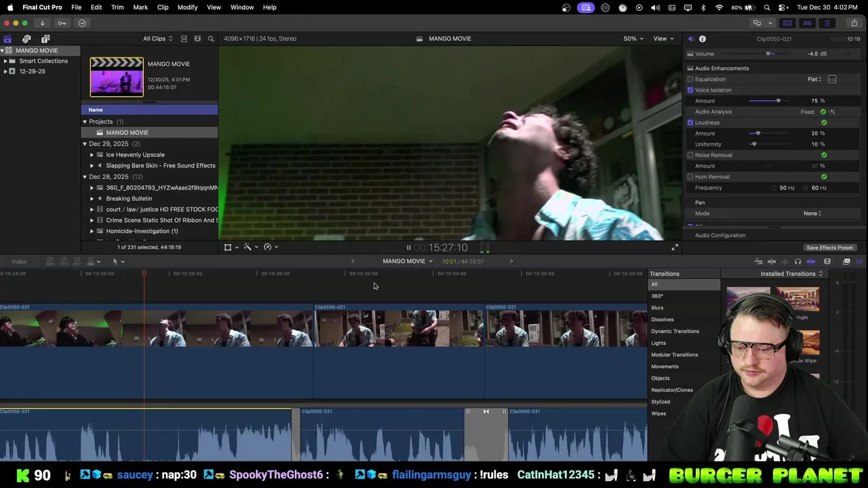The width and height of the screenshot is (868, 488).
Task: Collapse the Dec 29, 2025 group
Action: pos(85,144)
